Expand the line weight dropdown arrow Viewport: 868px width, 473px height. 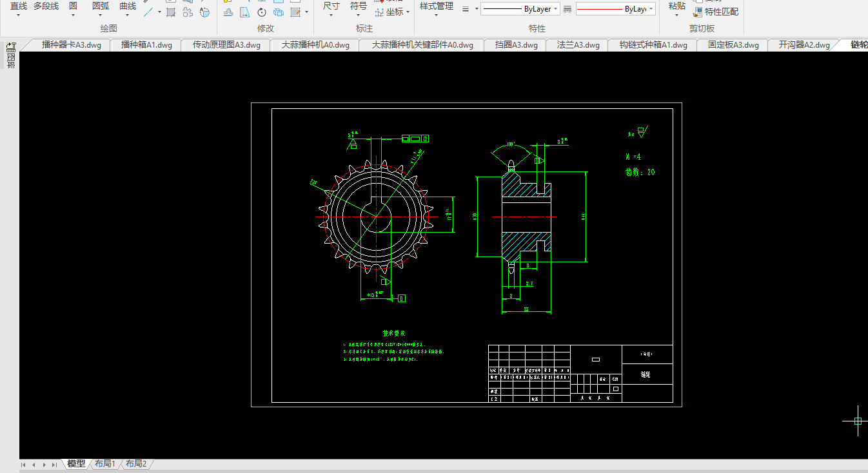click(x=477, y=9)
